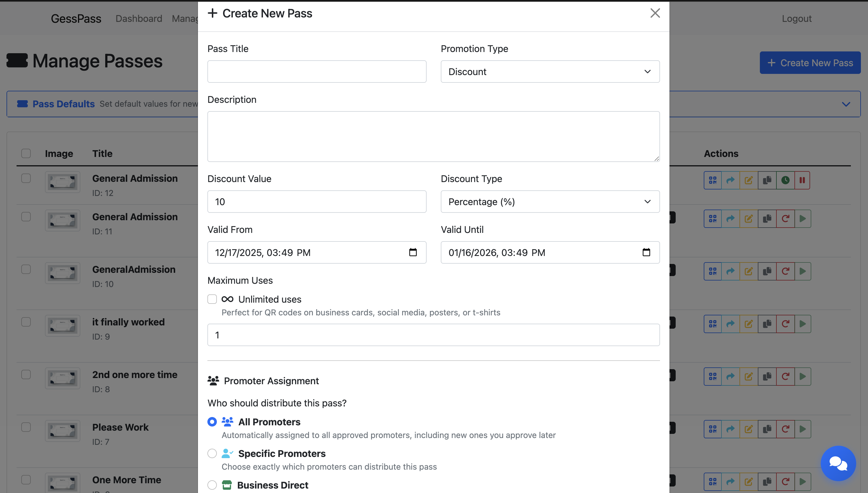The height and width of the screenshot is (493, 868).
Task: Click duplicate copy icon for 'it finally worked' pass
Action: [x=767, y=324]
